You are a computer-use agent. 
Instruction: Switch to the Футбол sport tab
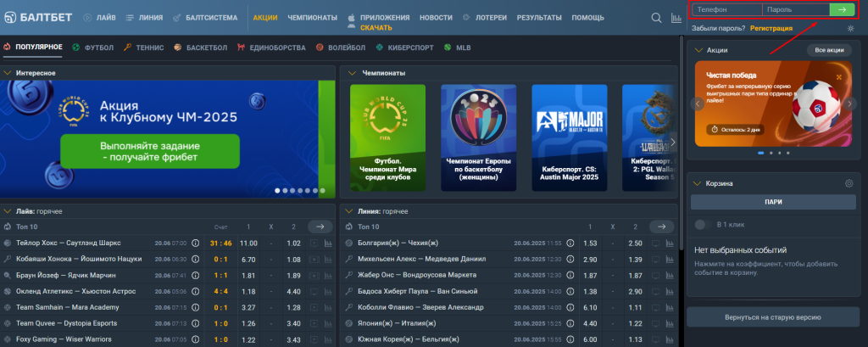coord(93,48)
